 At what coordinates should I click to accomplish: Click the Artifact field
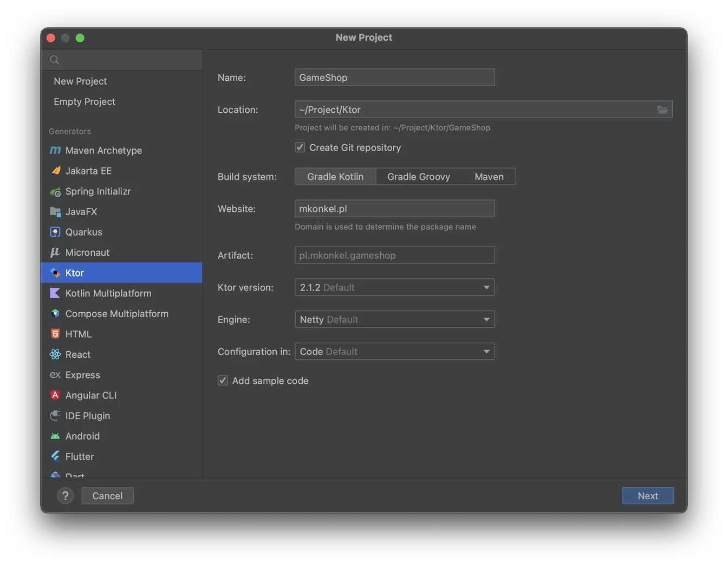tap(394, 255)
